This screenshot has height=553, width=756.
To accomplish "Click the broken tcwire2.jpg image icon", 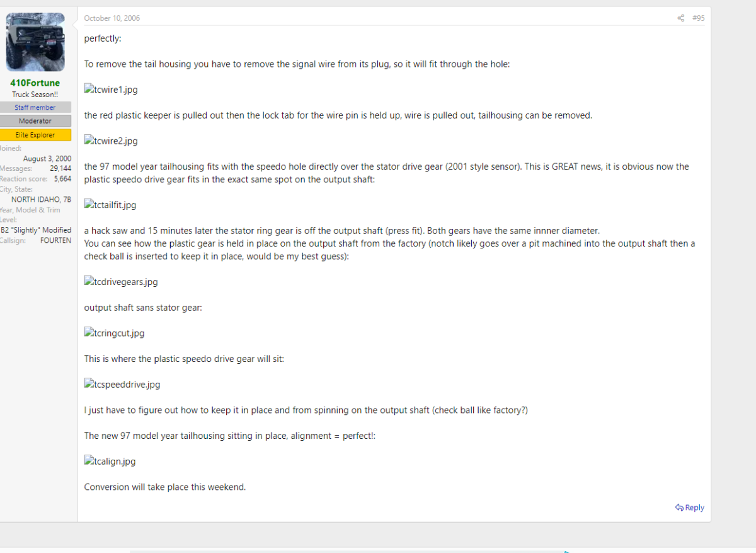I will 89,141.
